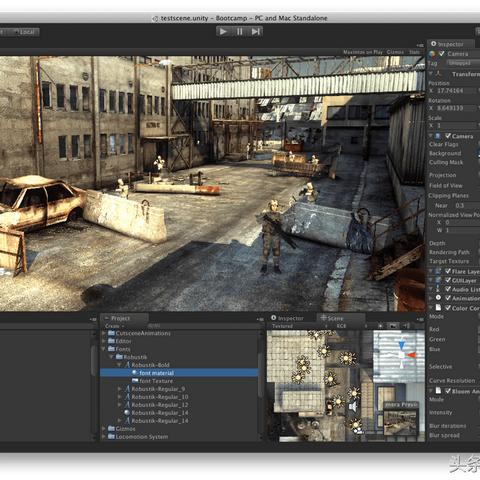Open the Project panel options menu
Viewport: 480px width, 480px height.
coord(260,319)
